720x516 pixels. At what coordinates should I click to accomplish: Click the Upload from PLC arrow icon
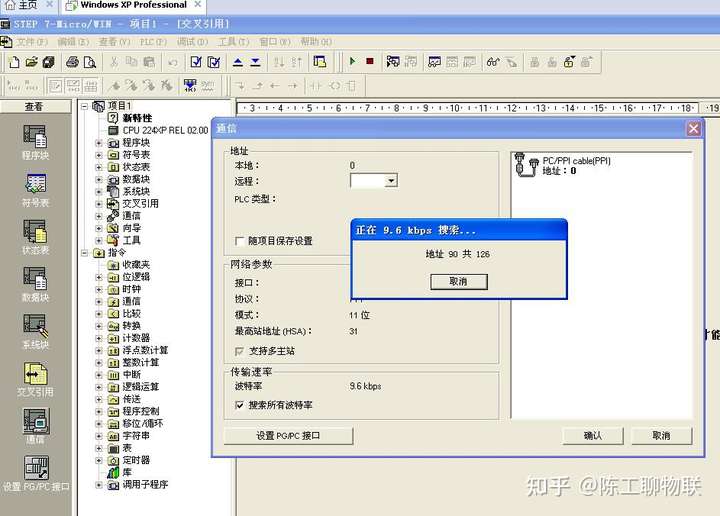coord(237,62)
